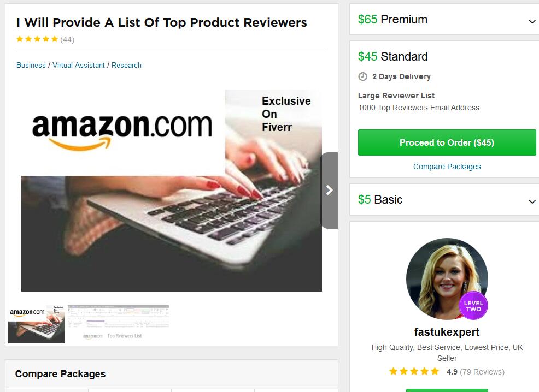Click the Compare Packages link
Image resolution: width=539 pixels, height=392 pixels.
pos(447,167)
